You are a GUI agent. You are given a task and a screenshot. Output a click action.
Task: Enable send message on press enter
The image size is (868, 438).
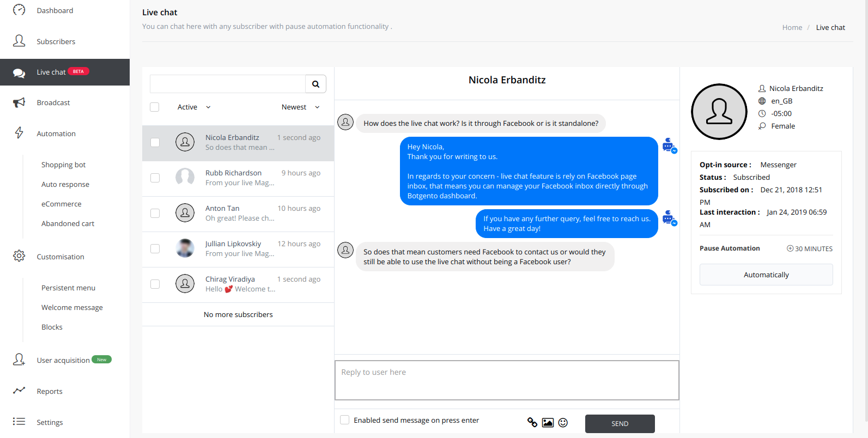[344, 419]
